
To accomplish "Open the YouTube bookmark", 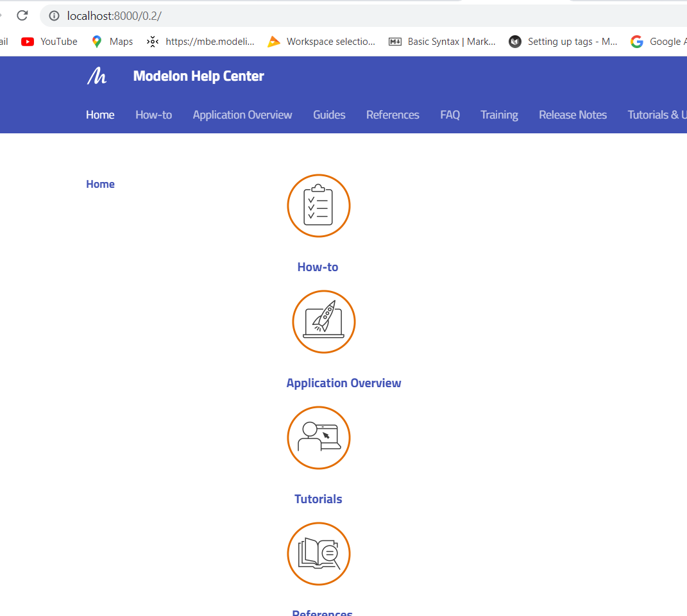I will (x=49, y=42).
